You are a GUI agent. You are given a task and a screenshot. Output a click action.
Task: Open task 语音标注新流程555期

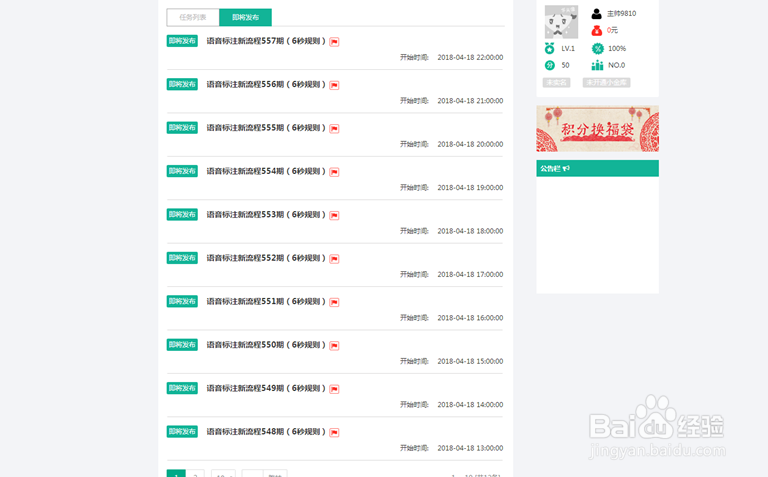point(266,127)
